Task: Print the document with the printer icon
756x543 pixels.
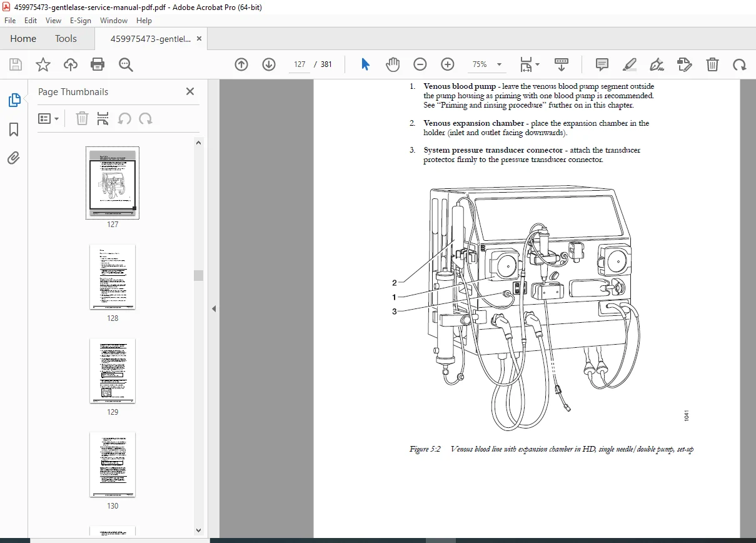Action: click(98, 64)
